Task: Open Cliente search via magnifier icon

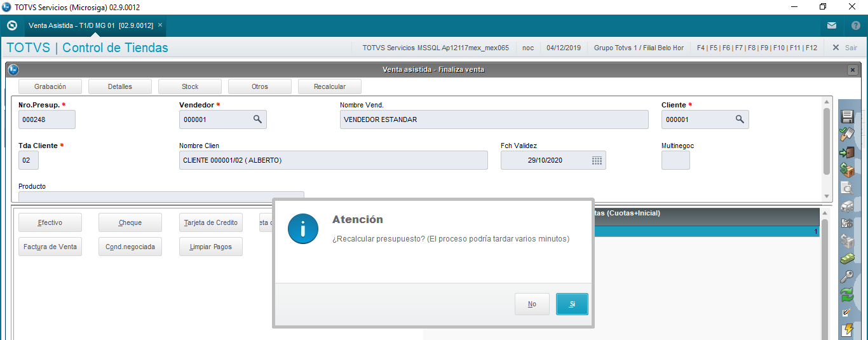Action: coord(740,119)
